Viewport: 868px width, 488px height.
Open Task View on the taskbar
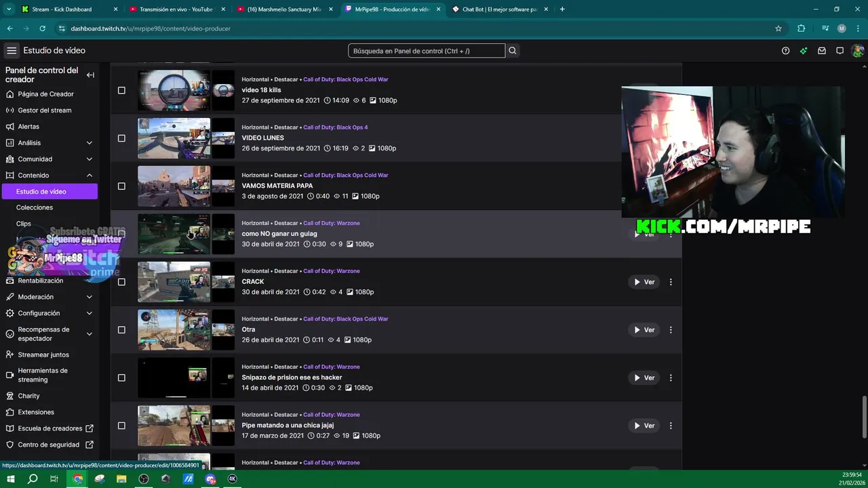(54, 479)
